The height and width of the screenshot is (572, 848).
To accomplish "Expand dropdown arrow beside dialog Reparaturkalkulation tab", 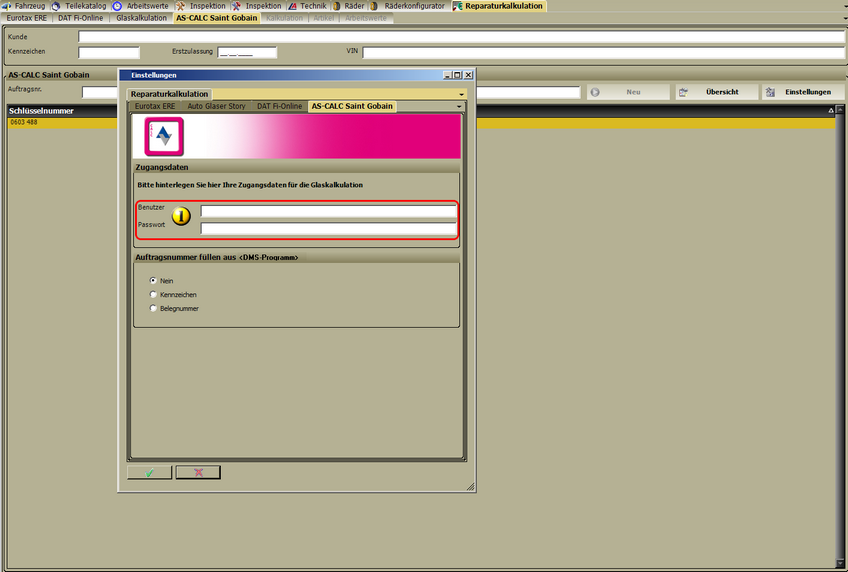I will 461,94.
